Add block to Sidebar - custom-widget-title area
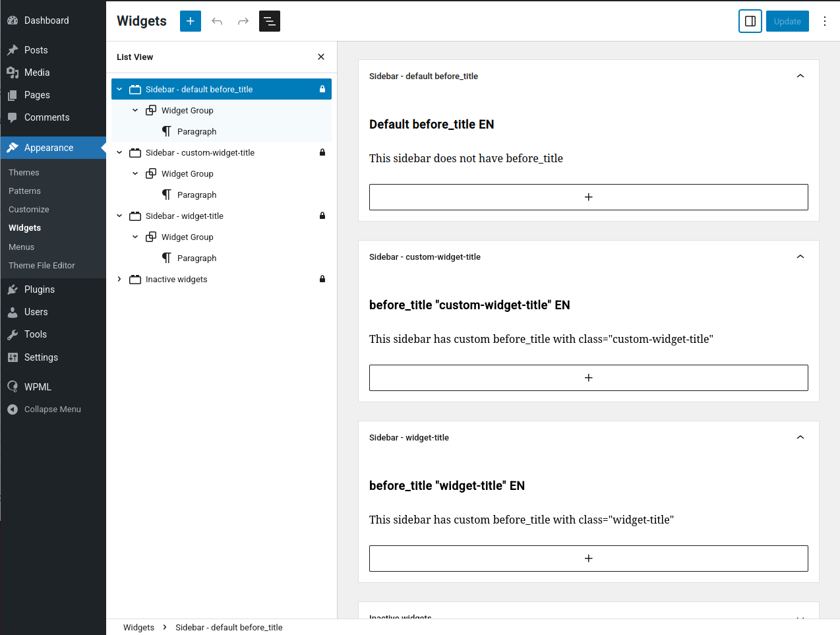840x635 pixels. 588,378
